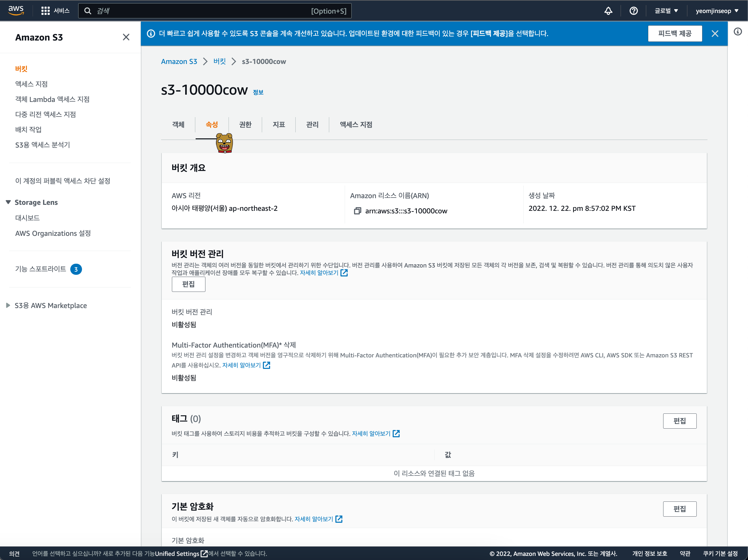Copy the bucket ARN with copy icon

click(357, 211)
